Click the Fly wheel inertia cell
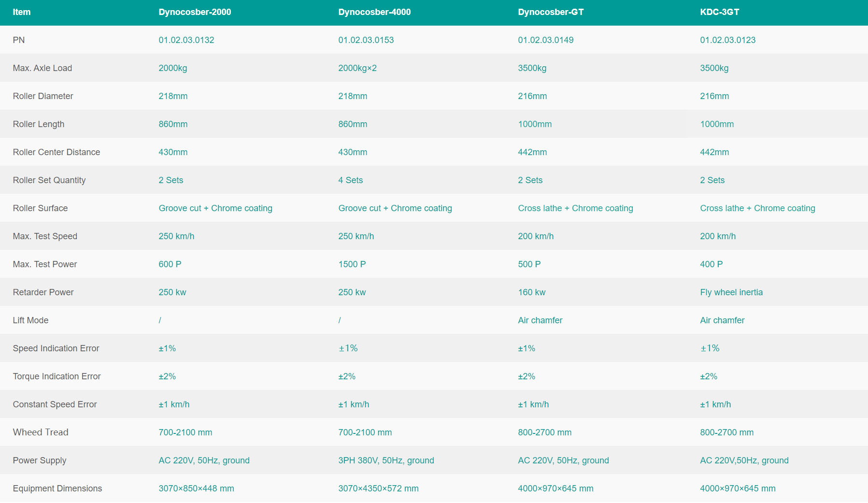The image size is (868, 503). tap(731, 292)
